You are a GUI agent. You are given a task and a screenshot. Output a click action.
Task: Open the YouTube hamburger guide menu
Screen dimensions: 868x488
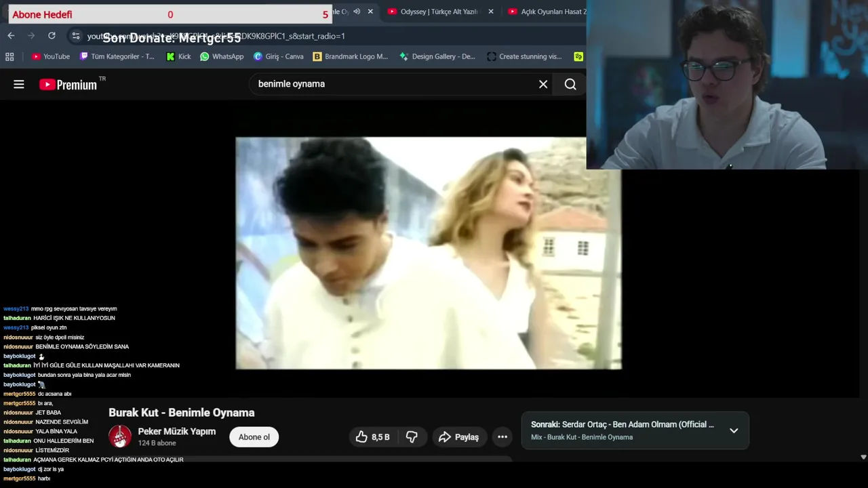[19, 84]
